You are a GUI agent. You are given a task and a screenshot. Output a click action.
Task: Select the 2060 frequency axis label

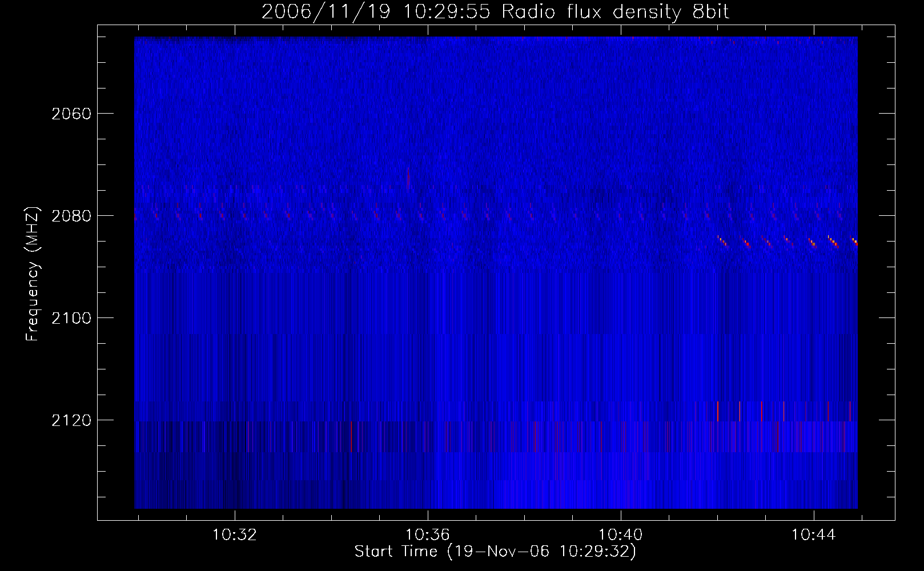71,114
